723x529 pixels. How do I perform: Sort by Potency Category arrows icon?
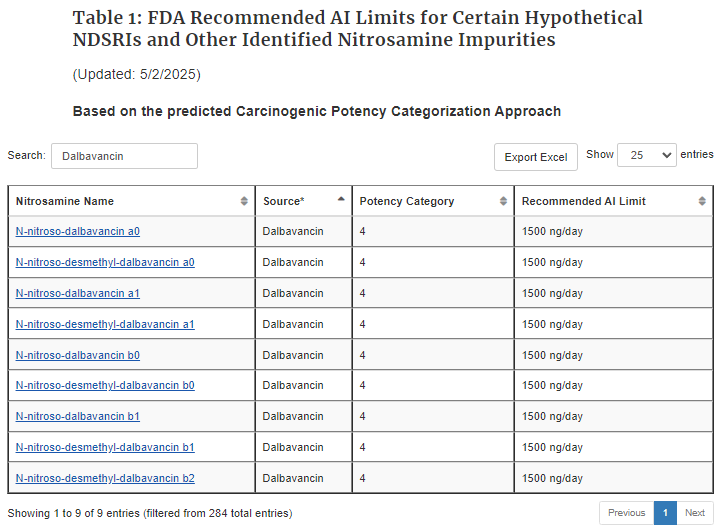click(503, 201)
